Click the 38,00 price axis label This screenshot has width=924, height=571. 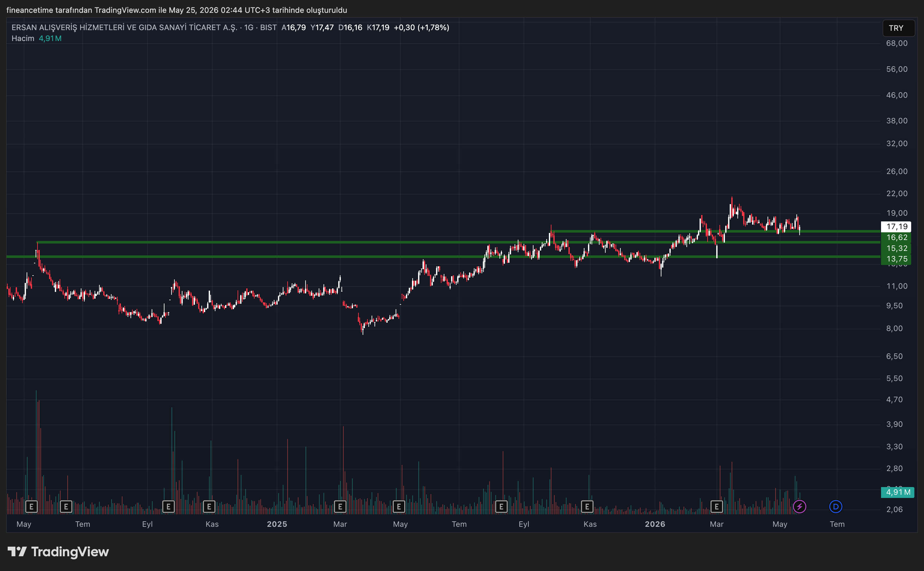click(897, 121)
